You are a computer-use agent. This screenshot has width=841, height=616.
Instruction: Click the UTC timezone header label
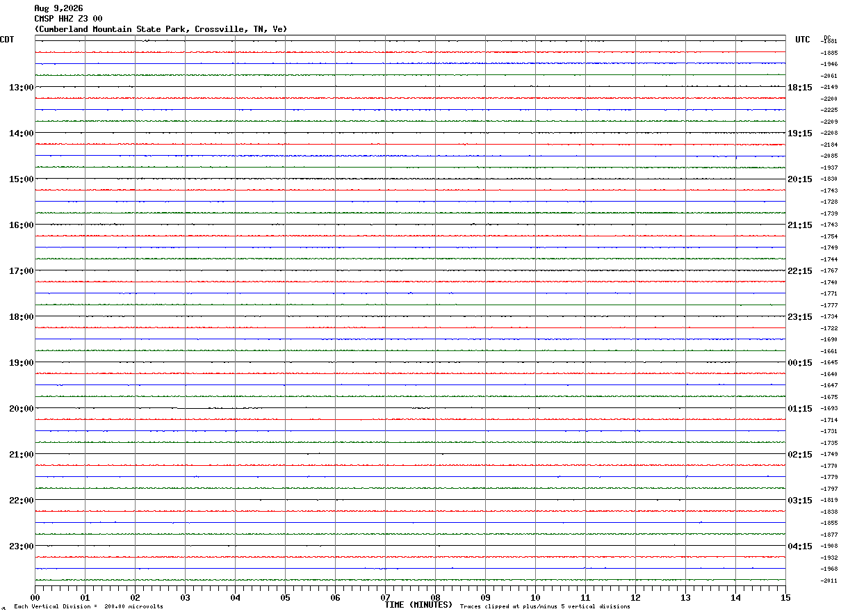tap(803, 40)
